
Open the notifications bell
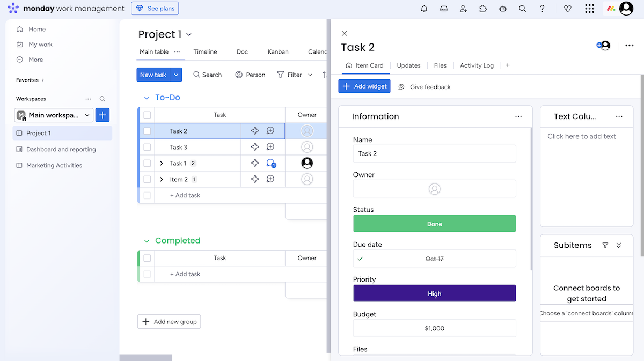424,9
